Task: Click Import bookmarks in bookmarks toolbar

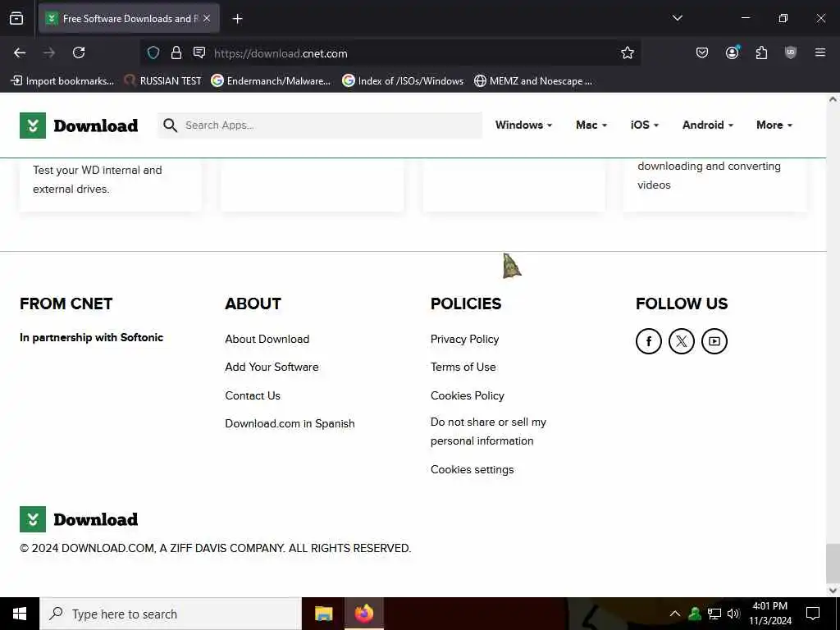Action: click(62, 81)
